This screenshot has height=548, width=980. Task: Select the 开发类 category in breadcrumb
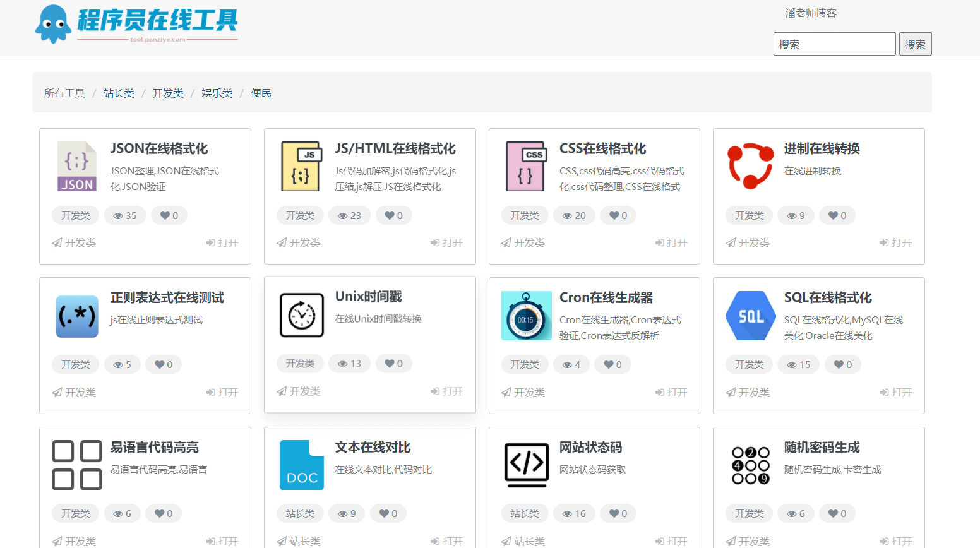click(x=168, y=93)
